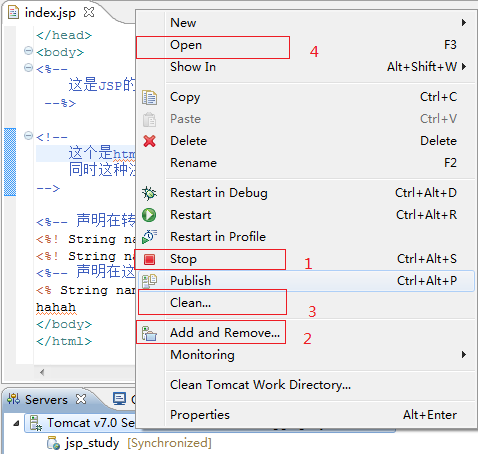478x455 pixels.
Task: Click the Publish icon
Action: click(149, 281)
